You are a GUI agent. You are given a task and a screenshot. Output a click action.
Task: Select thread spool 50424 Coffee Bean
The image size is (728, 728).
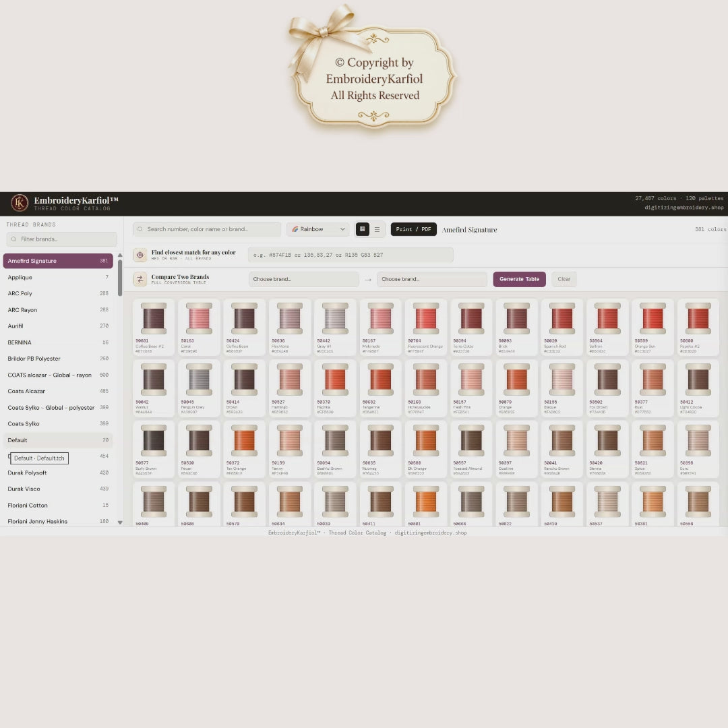(x=244, y=328)
